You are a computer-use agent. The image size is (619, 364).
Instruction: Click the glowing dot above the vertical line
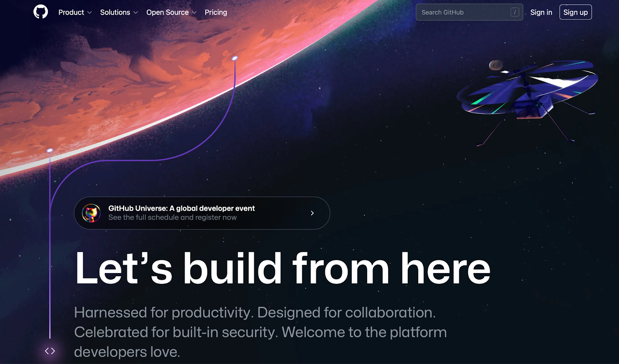[x=50, y=150]
